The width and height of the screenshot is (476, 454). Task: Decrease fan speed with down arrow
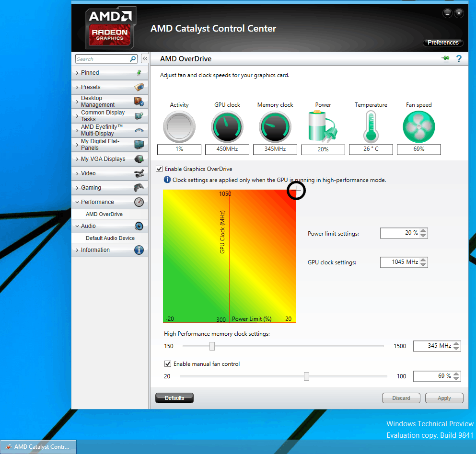tap(456, 378)
